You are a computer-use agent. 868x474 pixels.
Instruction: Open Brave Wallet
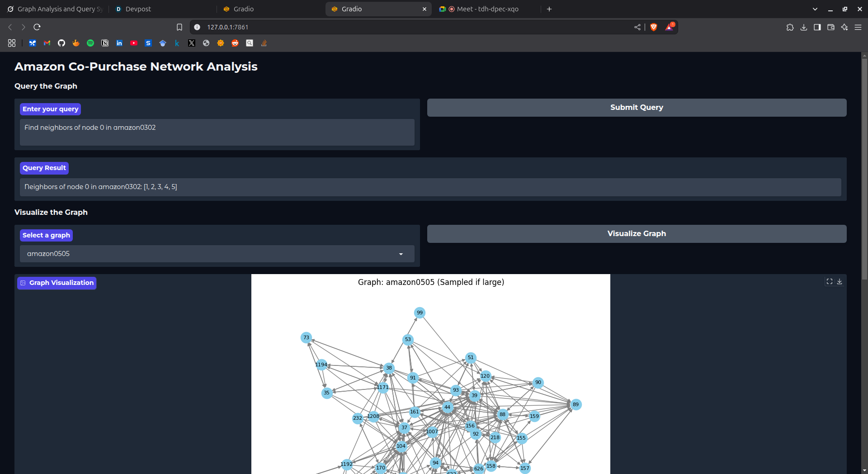[831, 27]
